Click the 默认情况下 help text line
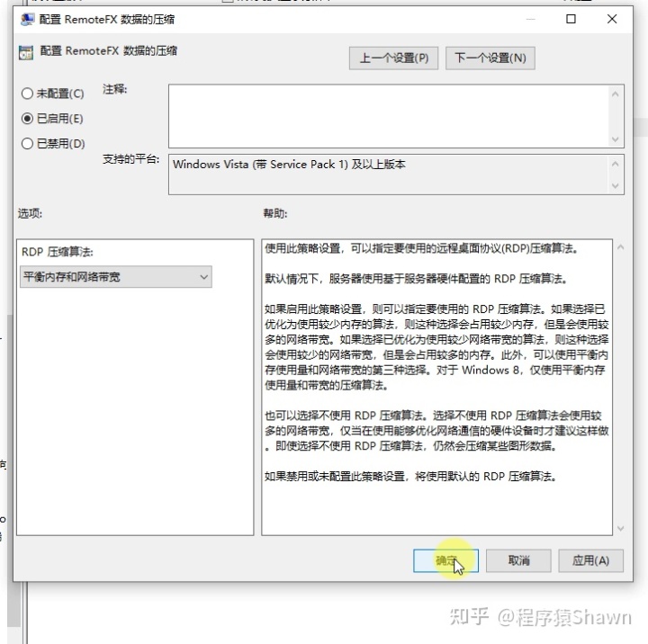Image resolution: width=648 pixels, height=644 pixels. [416, 279]
